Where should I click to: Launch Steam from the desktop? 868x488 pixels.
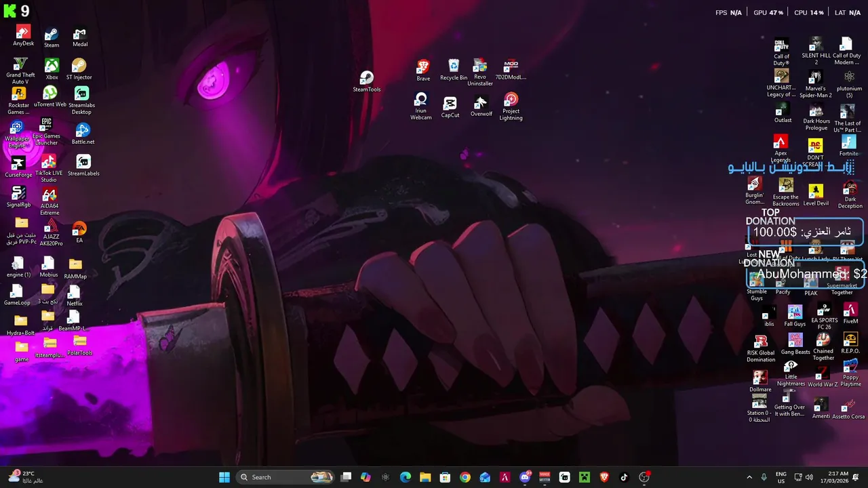pyautogui.click(x=52, y=38)
